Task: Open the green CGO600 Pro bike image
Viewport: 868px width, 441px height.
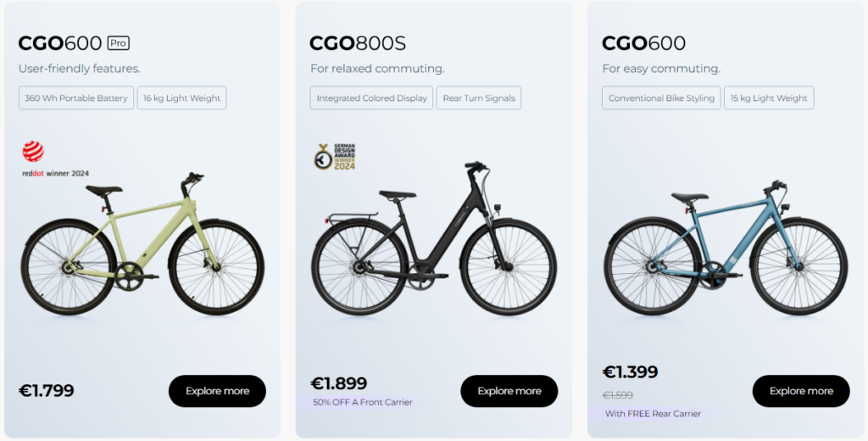Action: [142, 246]
